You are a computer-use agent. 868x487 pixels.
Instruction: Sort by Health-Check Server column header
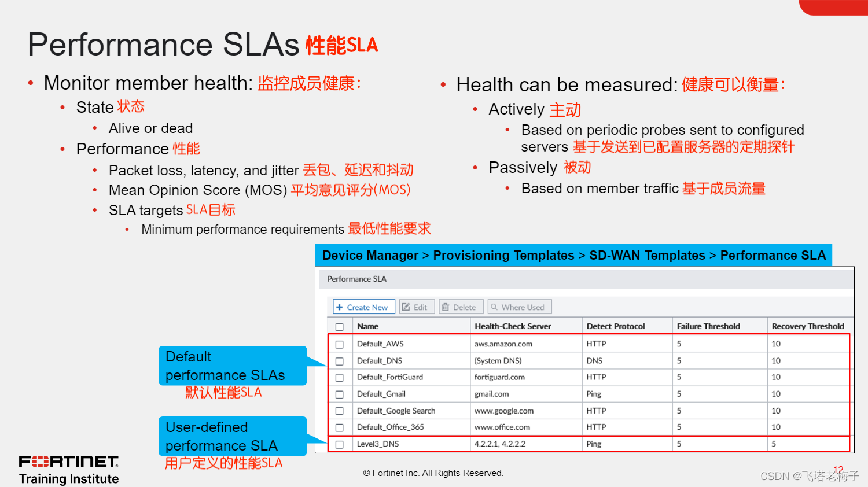coord(513,326)
